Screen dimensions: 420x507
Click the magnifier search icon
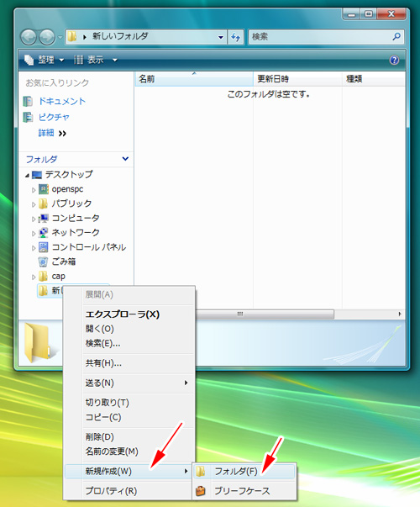pyautogui.click(x=396, y=36)
